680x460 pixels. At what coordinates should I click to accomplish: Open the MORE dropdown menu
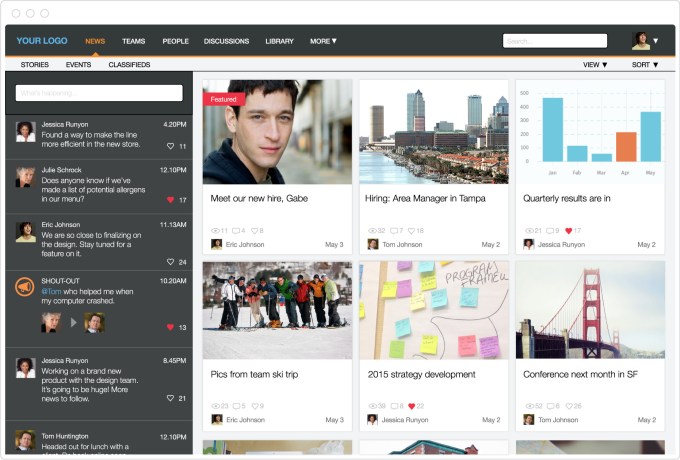[323, 41]
